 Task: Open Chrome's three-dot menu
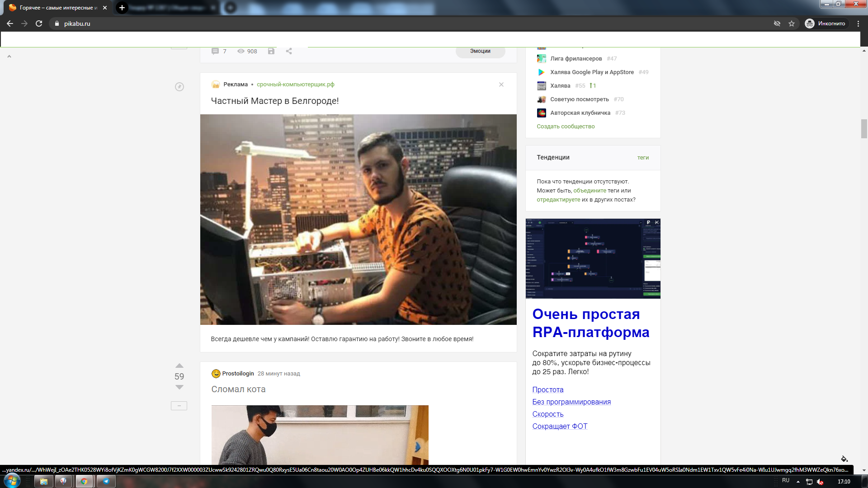tap(858, 23)
